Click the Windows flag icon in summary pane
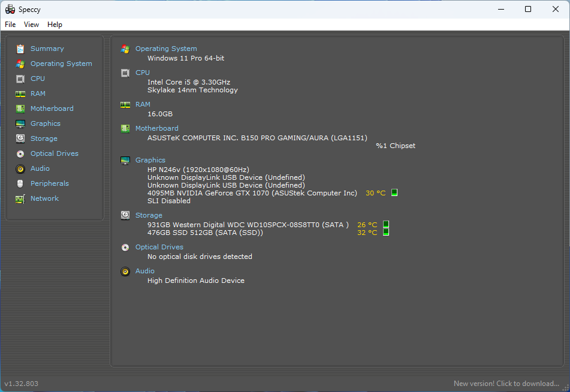Image resolution: width=570 pixels, height=392 pixels. tap(125, 49)
